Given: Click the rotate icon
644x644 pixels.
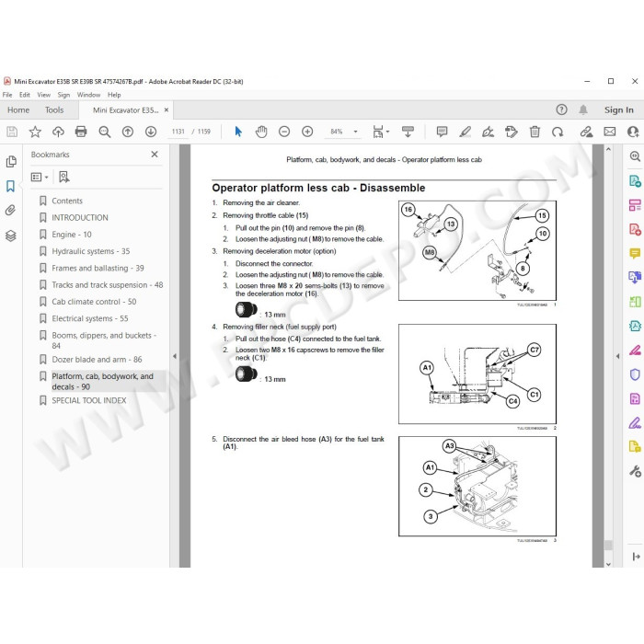Looking at the screenshot, I should 558,132.
